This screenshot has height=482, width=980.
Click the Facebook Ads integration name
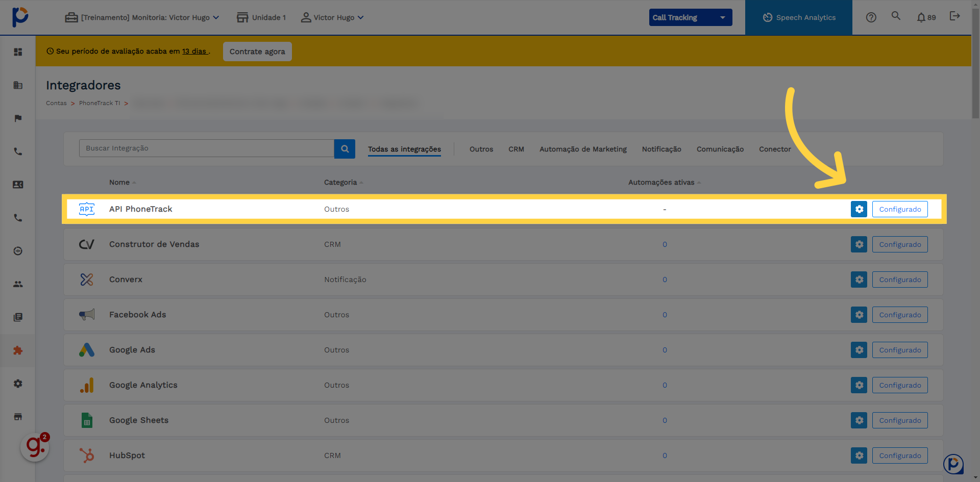(138, 315)
